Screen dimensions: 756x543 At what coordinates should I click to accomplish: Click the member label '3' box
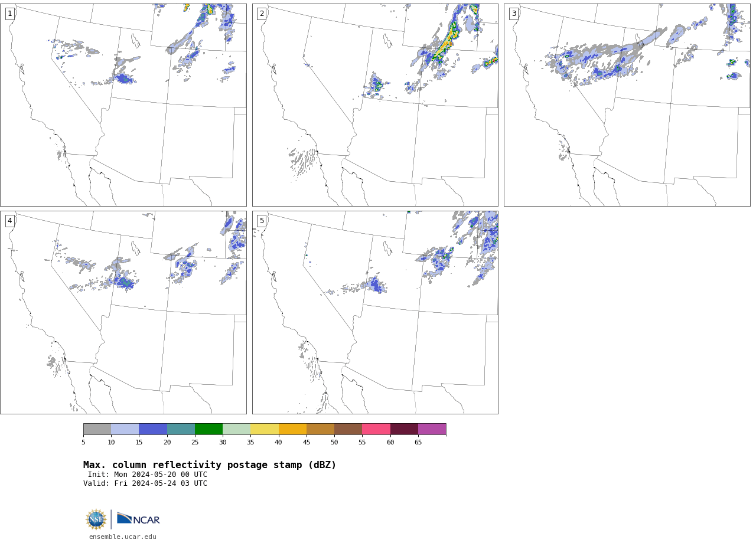click(514, 14)
